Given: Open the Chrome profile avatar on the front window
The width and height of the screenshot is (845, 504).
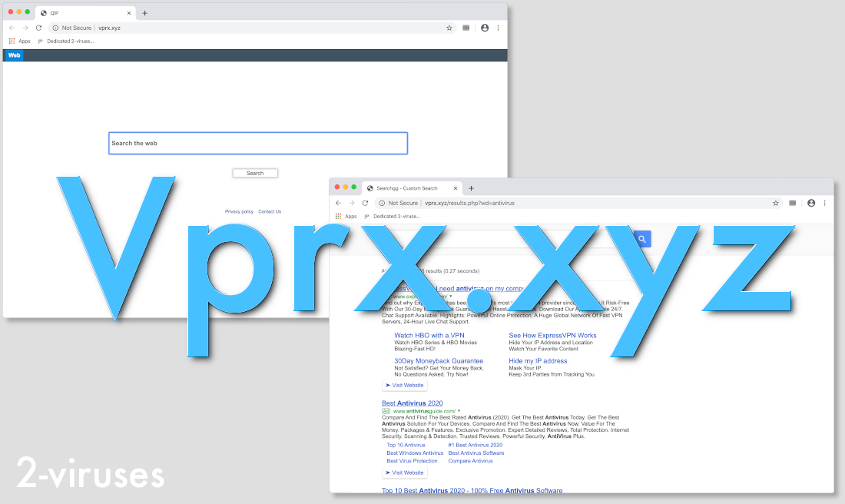Looking at the screenshot, I should click(x=811, y=203).
